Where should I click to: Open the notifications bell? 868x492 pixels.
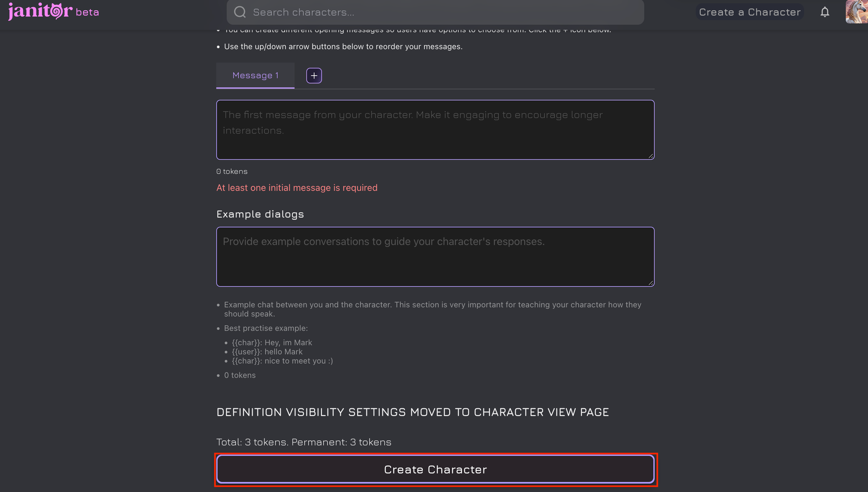(825, 12)
